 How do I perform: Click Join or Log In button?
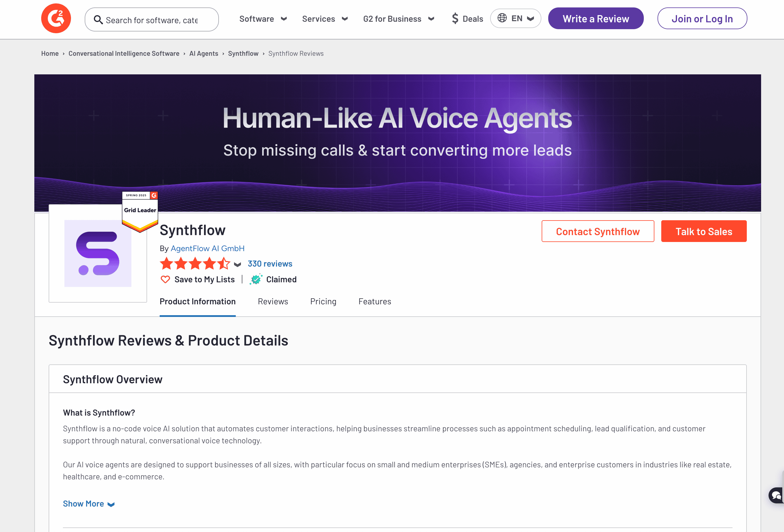coord(702,19)
